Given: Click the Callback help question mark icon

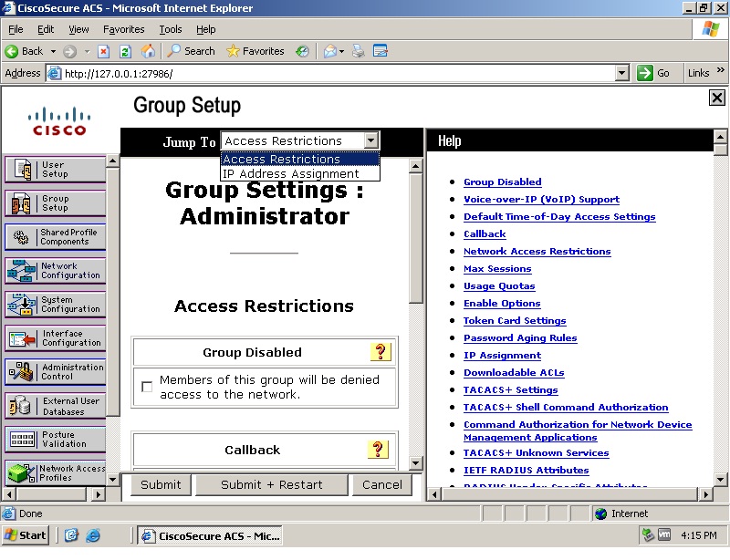Looking at the screenshot, I should tap(378, 450).
